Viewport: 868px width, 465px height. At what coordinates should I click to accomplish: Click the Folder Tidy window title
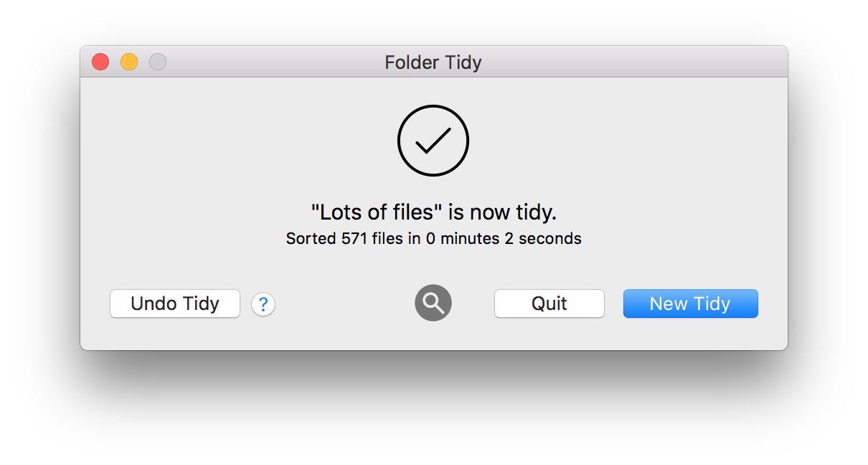[433, 62]
